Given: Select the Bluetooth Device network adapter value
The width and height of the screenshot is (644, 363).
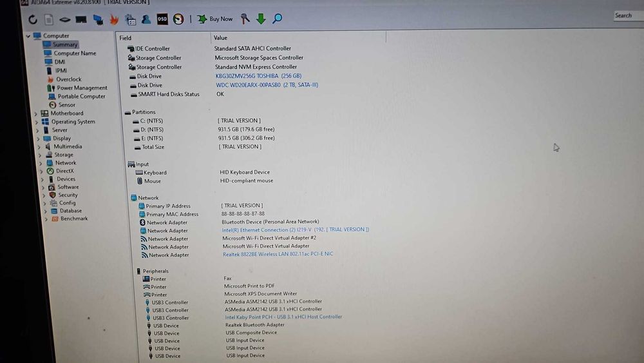Looking at the screenshot, I should point(270,222).
